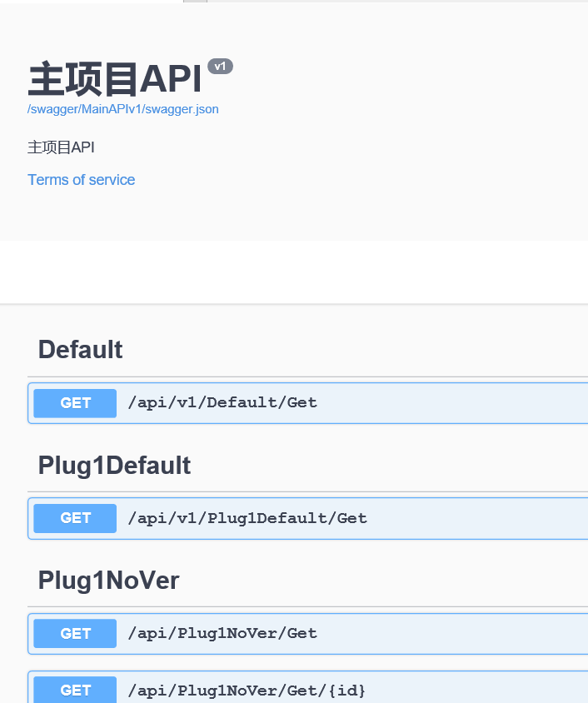Click blank area of Plug1NoVer/Get/{id} row
Image resolution: width=588 pixels, height=703 pixels.
(x=483, y=691)
